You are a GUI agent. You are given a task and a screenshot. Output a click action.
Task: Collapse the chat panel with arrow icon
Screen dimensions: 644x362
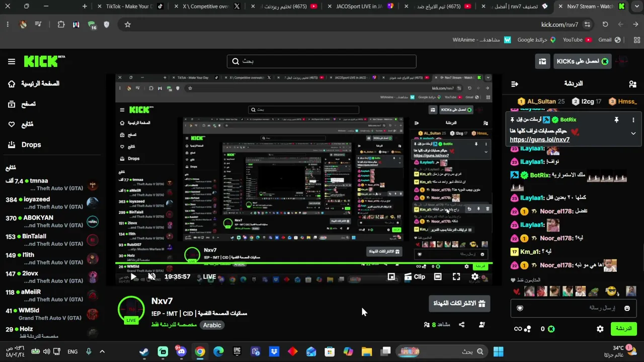[514, 84]
